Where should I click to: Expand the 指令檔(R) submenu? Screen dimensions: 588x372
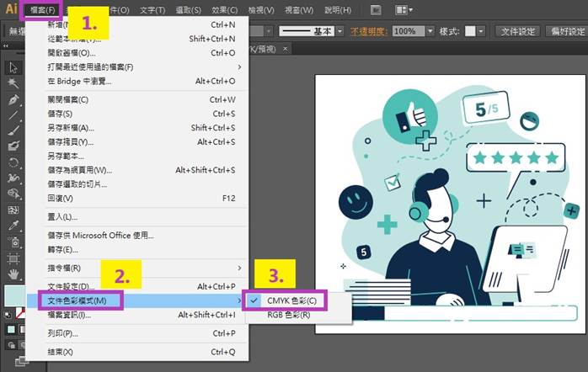(239, 268)
